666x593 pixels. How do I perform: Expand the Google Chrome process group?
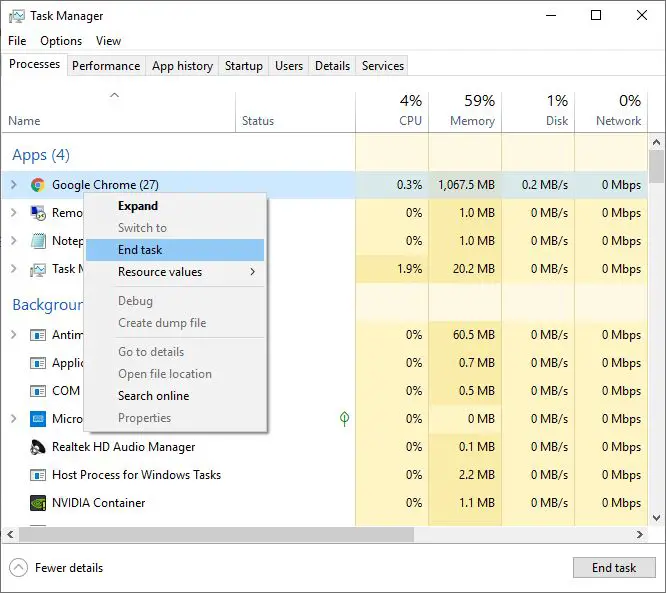click(14, 185)
